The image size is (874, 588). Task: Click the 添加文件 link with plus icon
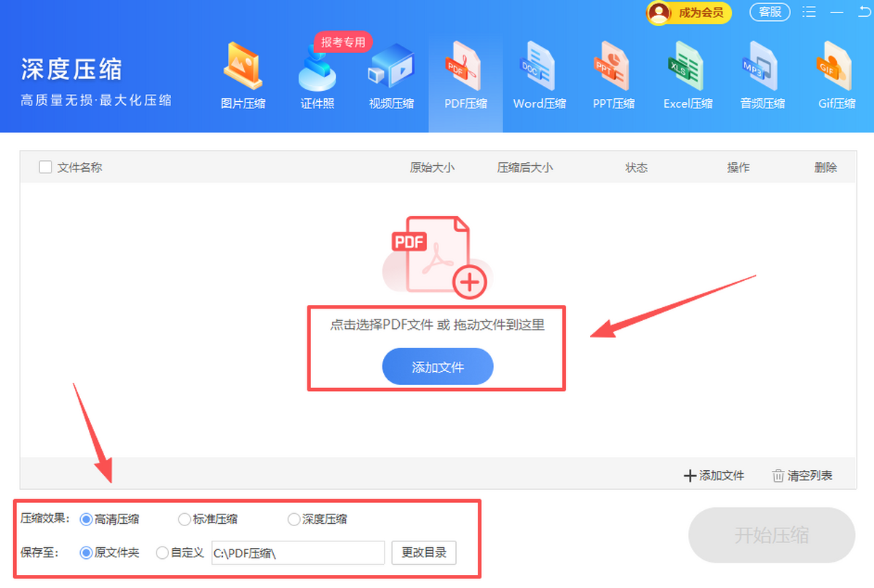[x=714, y=475]
